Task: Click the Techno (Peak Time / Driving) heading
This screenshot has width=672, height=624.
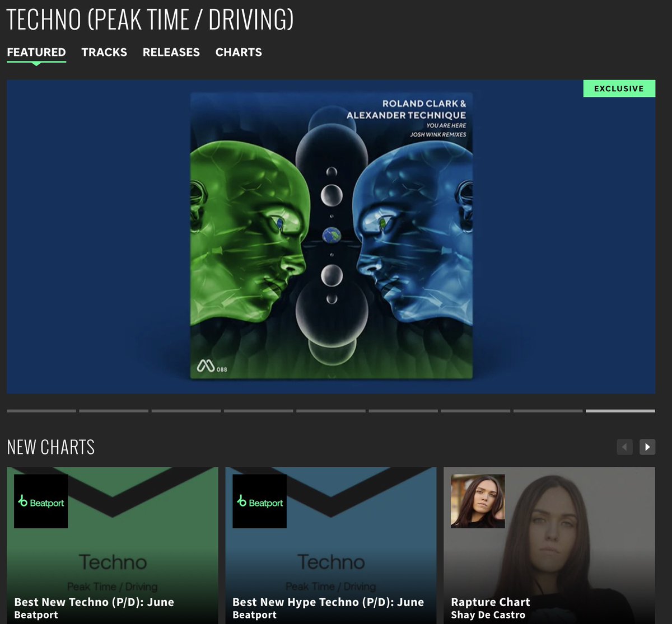Action: pyautogui.click(x=150, y=20)
